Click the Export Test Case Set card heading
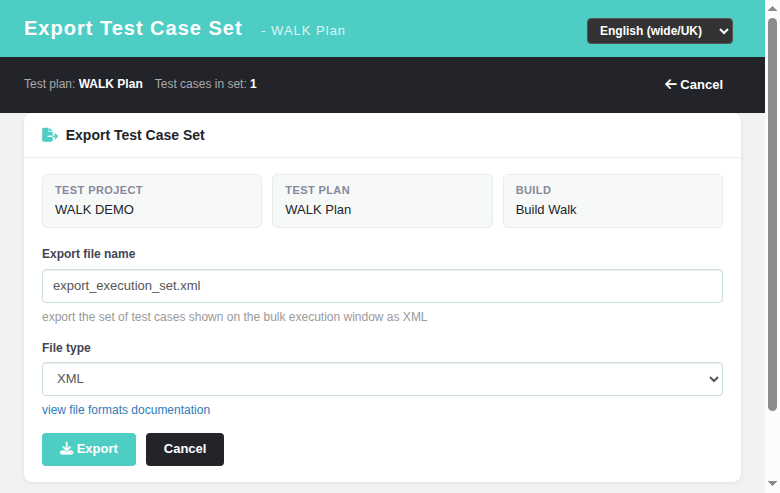The height and width of the screenshot is (493, 780). click(135, 135)
